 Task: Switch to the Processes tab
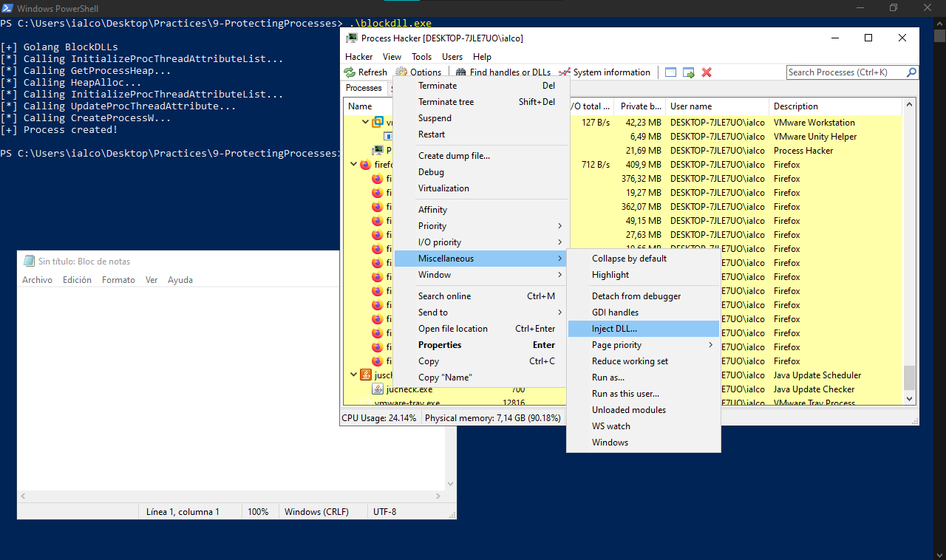pyautogui.click(x=364, y=88)
